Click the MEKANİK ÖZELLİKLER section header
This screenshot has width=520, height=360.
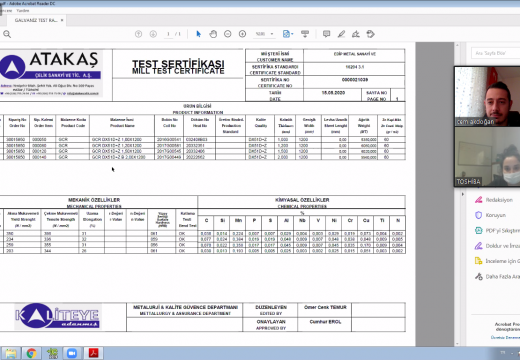coord(94,200)
